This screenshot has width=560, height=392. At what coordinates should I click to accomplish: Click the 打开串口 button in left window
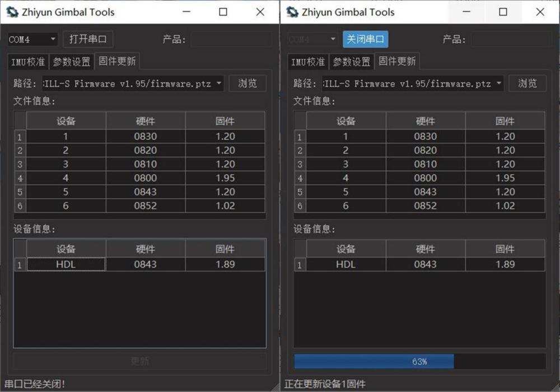pos(88,39)
